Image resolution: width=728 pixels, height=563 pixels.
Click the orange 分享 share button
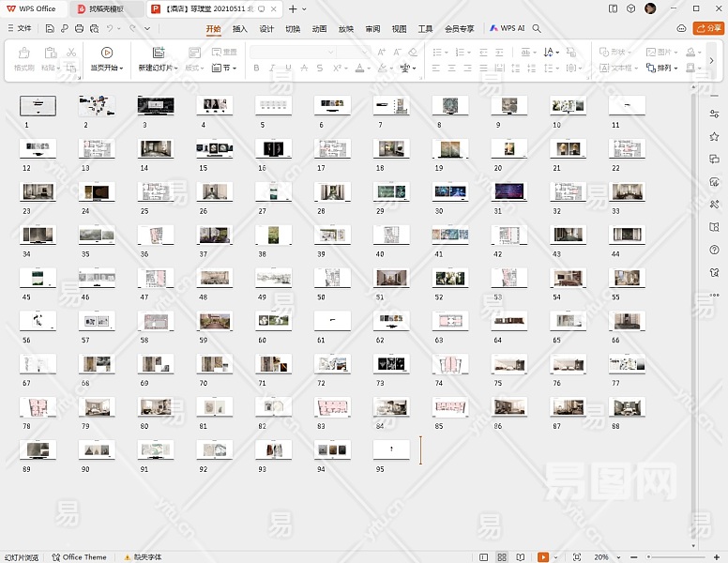pos(707,29)
